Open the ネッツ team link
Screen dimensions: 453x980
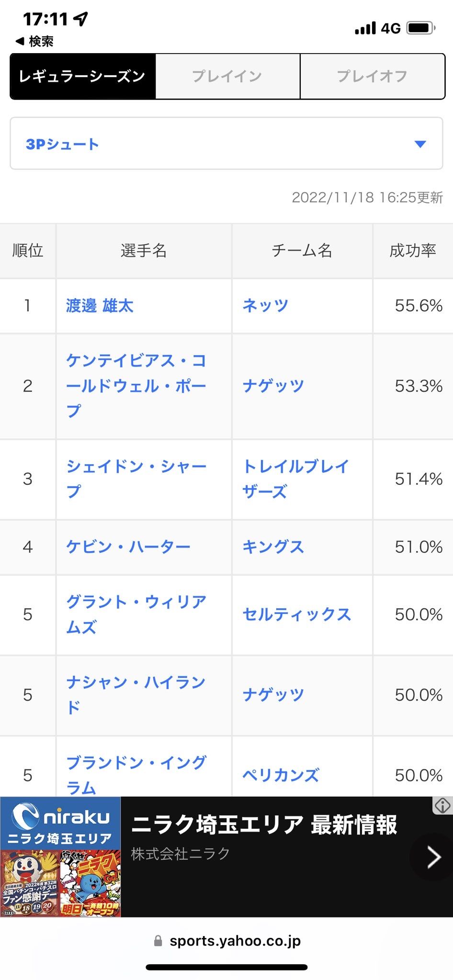265,306
